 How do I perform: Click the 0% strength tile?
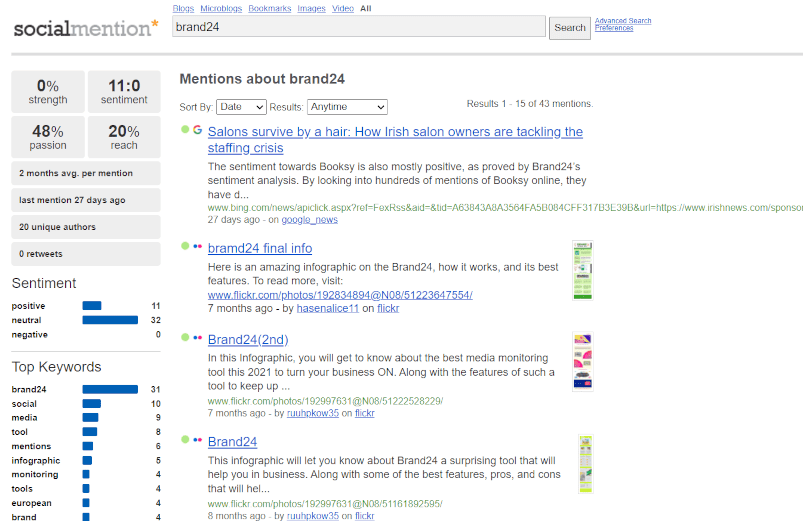(x=48, y=91)
